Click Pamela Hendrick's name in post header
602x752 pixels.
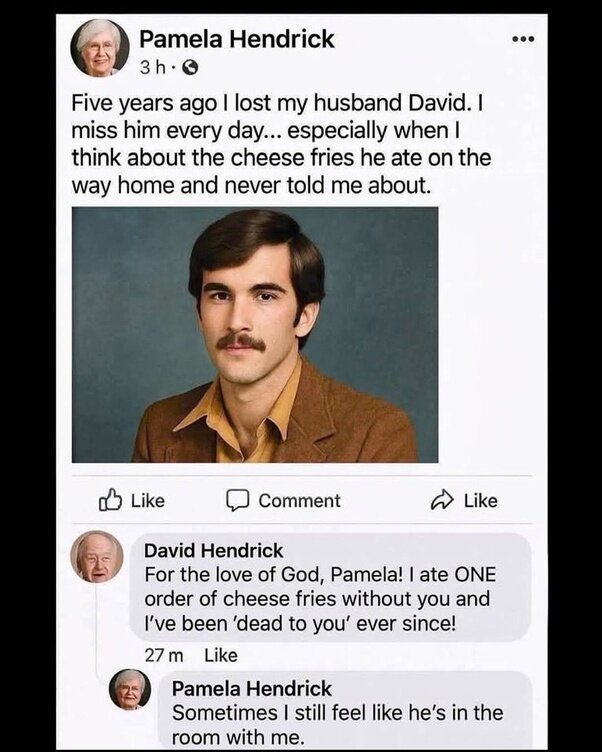pyautogui.click(x=237, y=39)
